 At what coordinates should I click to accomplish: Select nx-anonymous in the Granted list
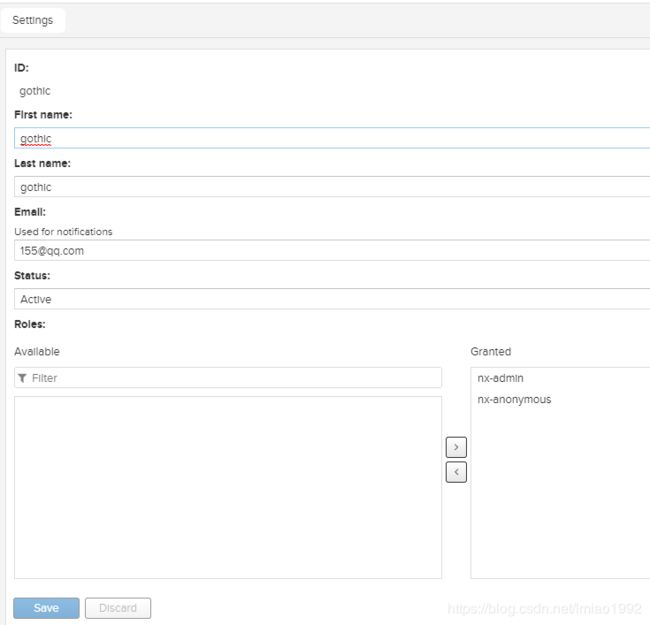tap(514, 399)
